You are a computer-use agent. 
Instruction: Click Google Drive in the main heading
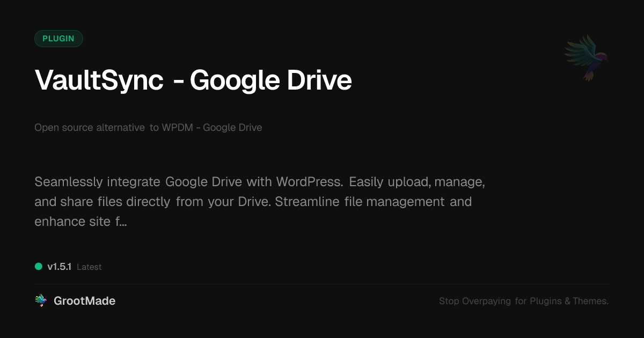point(270,80)
